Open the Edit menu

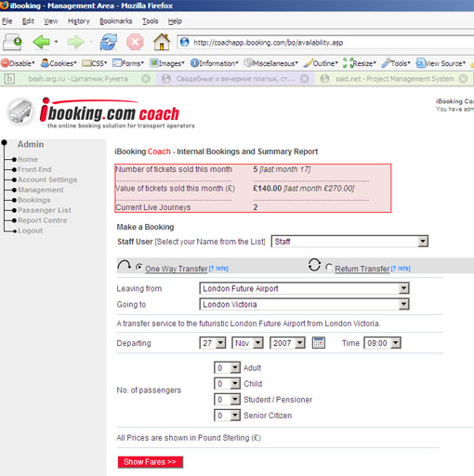tap(28, 21)
